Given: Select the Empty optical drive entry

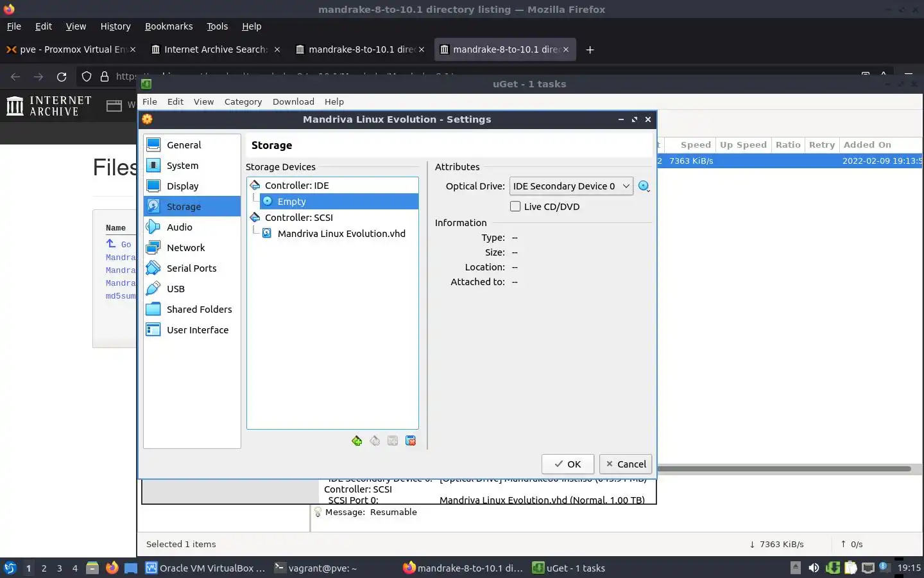Looking at the screenshot, I should [x=339, y=202].
